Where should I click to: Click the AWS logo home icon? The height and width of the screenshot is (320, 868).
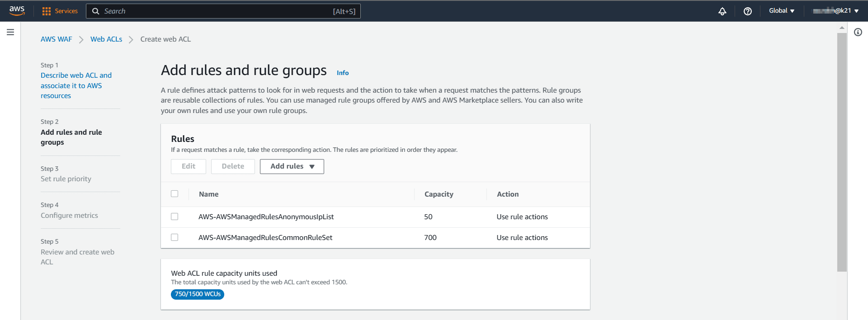(x=17, y=11)
